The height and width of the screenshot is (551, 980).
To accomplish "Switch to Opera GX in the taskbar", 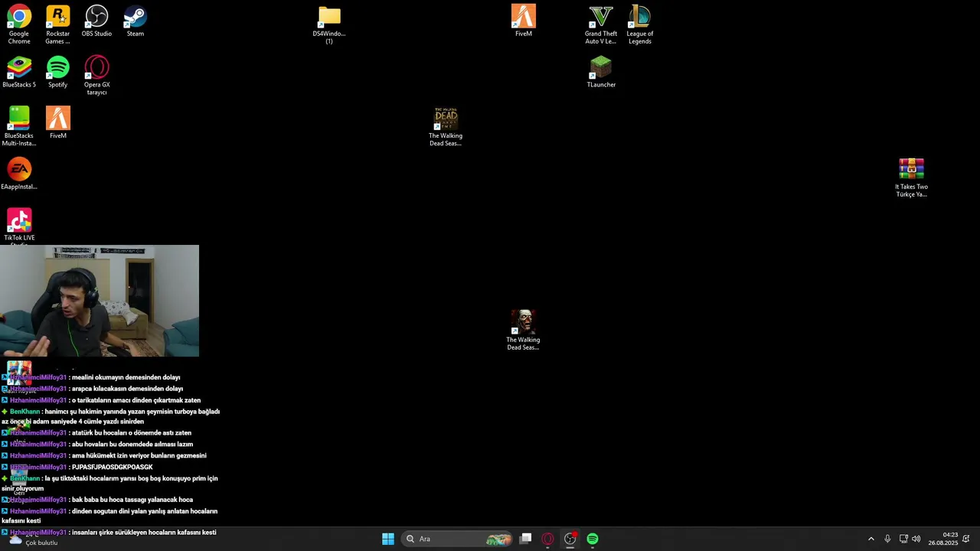I will click(x=547, y=539).
